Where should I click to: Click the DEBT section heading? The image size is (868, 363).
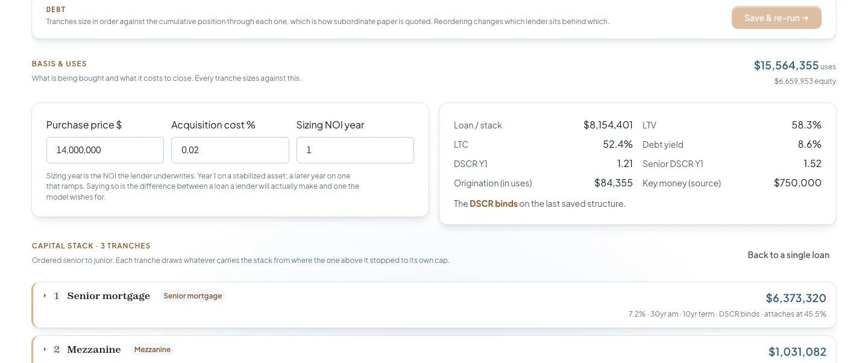(x=56, y=10)
